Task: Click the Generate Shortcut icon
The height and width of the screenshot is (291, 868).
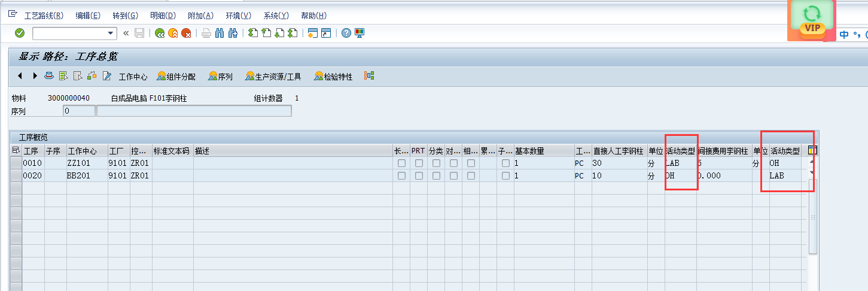Action: click(326, 33)
